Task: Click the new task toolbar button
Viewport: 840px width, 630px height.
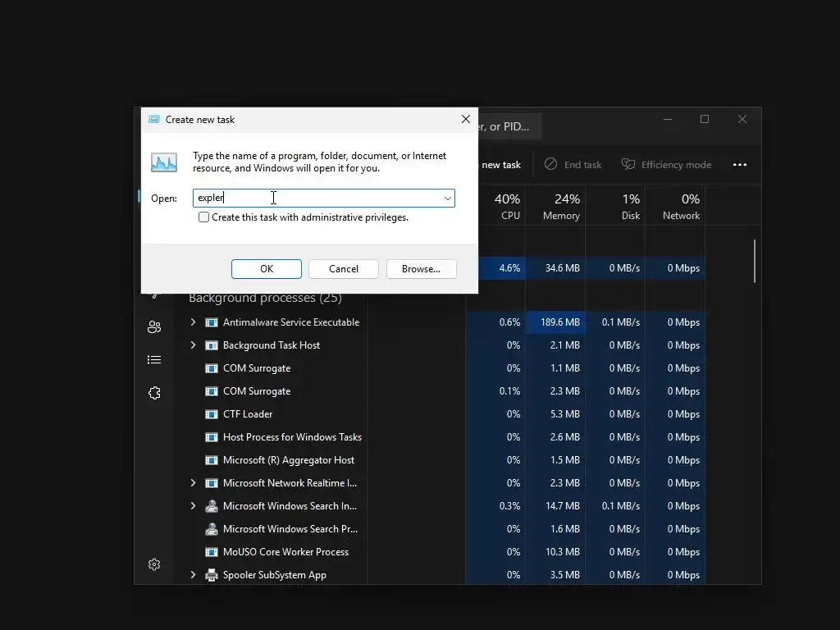Action: tap(501, 165)
